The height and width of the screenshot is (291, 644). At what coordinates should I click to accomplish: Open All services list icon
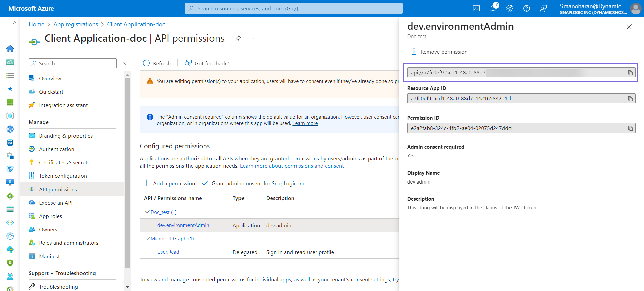tap(10, 75)
